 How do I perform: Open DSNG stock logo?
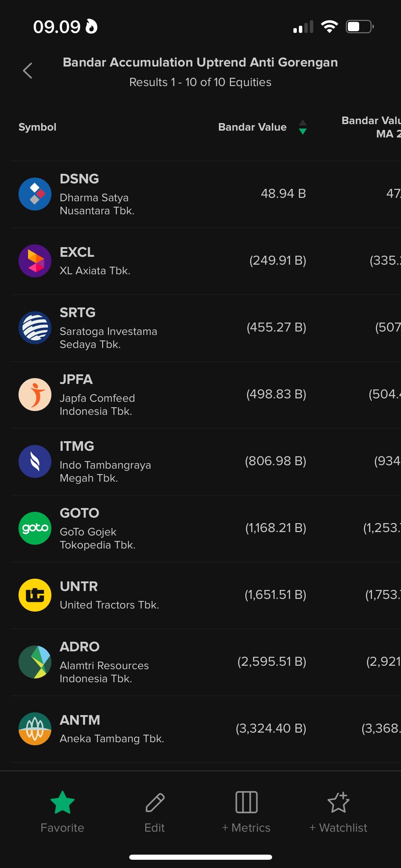[x=35, y=194]
